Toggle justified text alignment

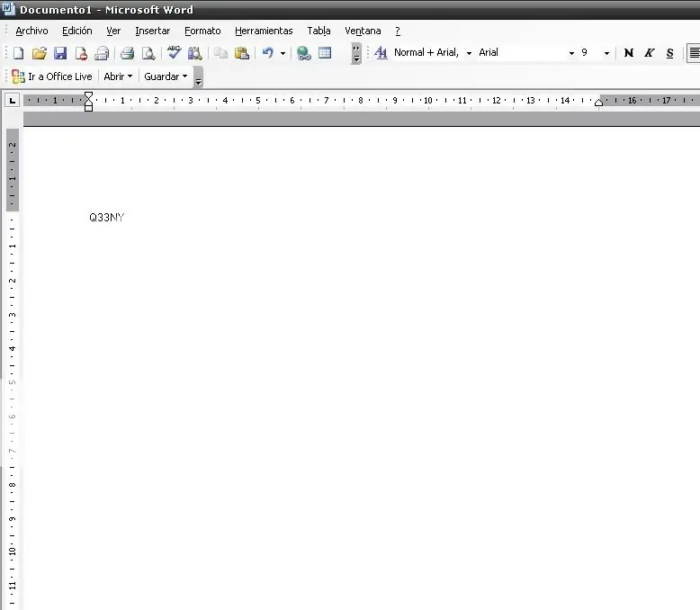[694, 53]
